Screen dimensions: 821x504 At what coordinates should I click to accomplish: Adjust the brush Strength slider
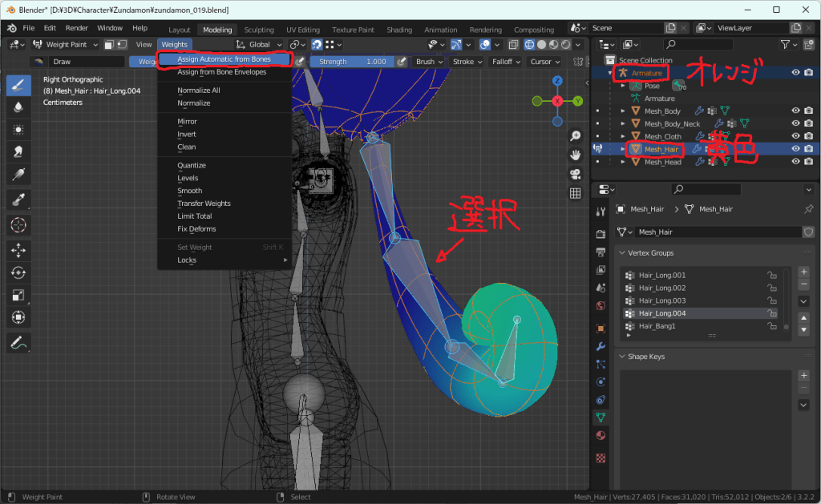point(351,62)
